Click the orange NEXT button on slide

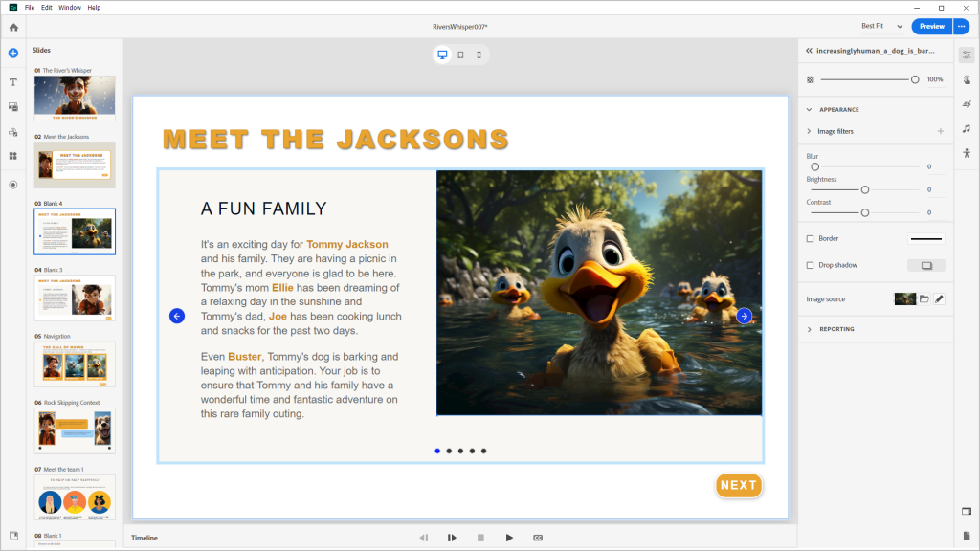coord(738,486)
